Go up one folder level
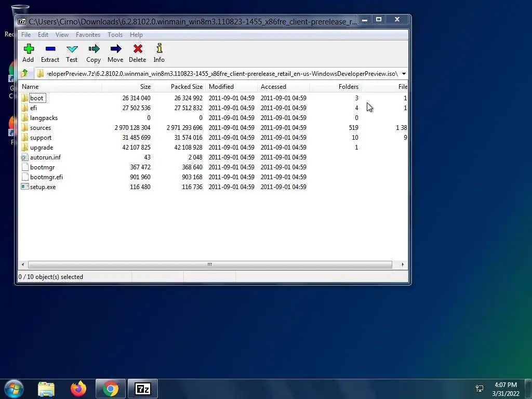The width and height of the screenshot is (532, 399). pos(24,73)
